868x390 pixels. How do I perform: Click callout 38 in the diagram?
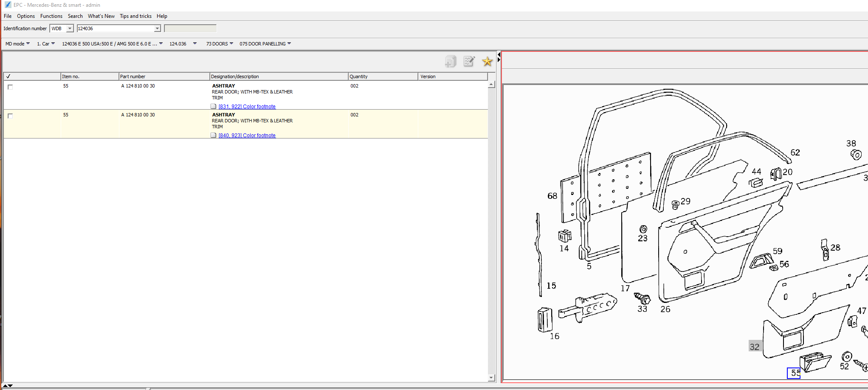(x=851, y=143)
